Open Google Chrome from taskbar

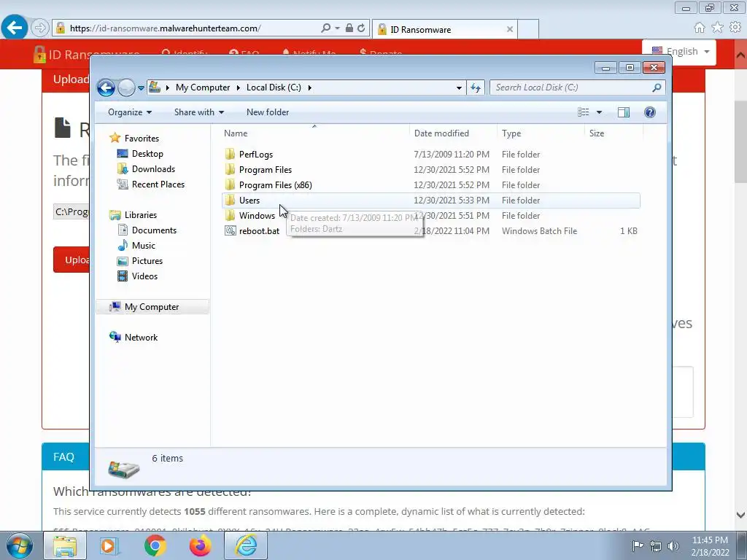155,545
